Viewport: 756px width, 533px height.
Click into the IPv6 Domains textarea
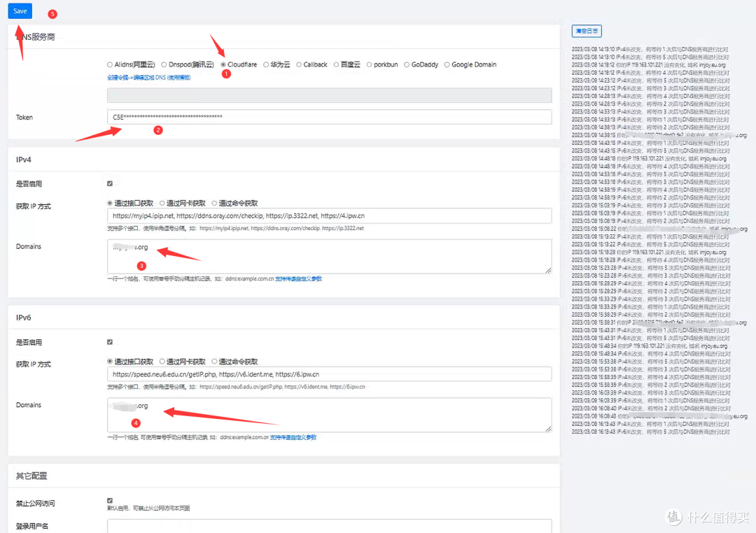tap(329, 415)
